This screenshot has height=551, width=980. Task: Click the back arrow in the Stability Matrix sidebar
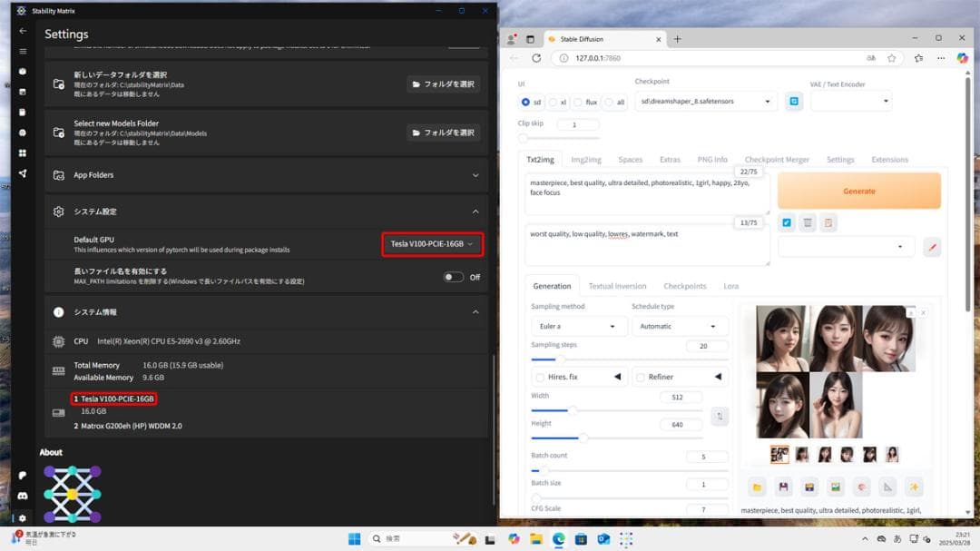tap(22, 30)
